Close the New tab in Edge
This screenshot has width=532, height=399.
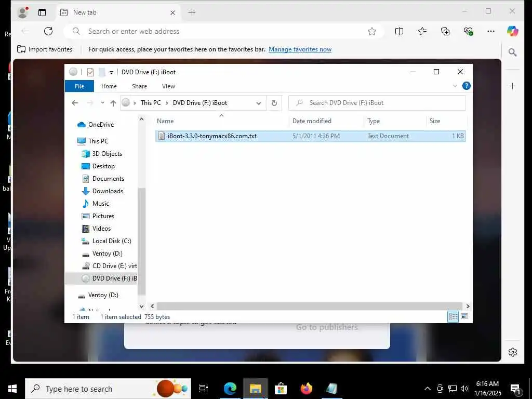point(172,12)
